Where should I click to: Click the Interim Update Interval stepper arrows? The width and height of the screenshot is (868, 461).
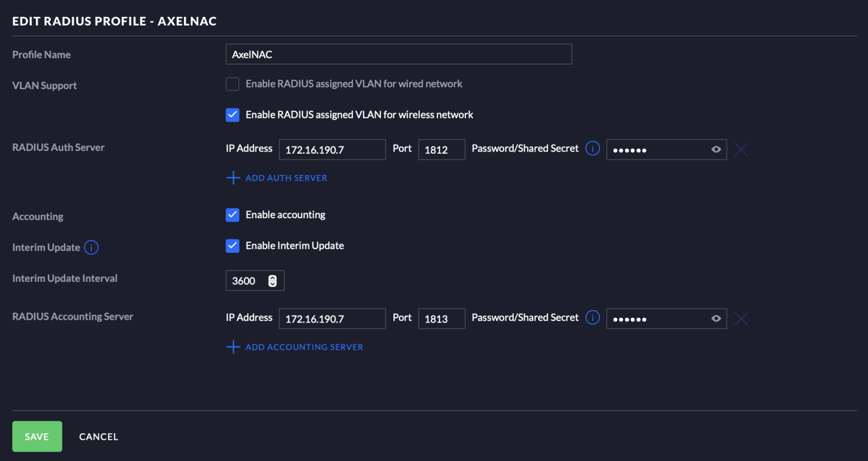pos(272,281)
